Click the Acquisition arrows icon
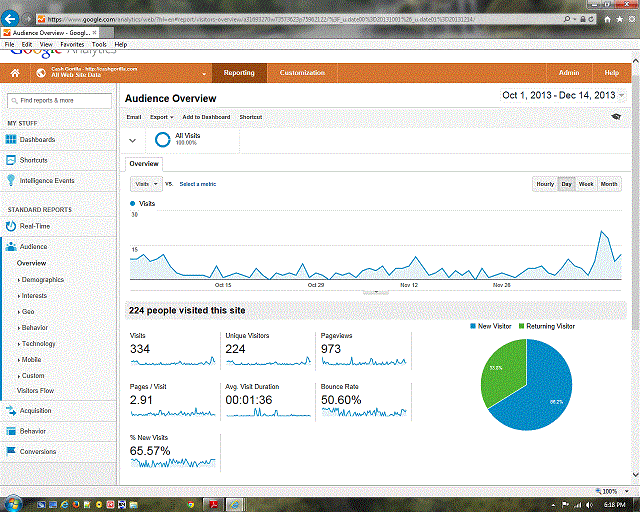Viewport: 640px width, 512px height. [x=11, y=410]
